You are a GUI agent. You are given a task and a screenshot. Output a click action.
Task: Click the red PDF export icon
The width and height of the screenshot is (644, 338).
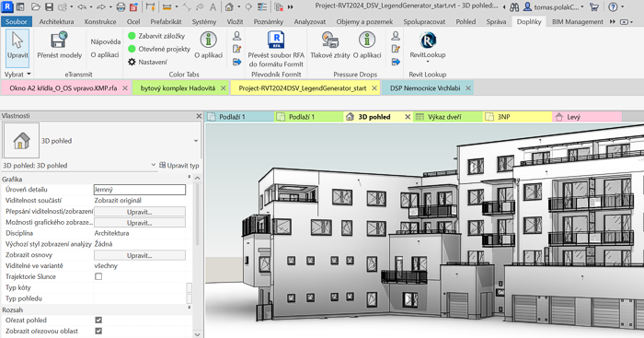(133, 6)
